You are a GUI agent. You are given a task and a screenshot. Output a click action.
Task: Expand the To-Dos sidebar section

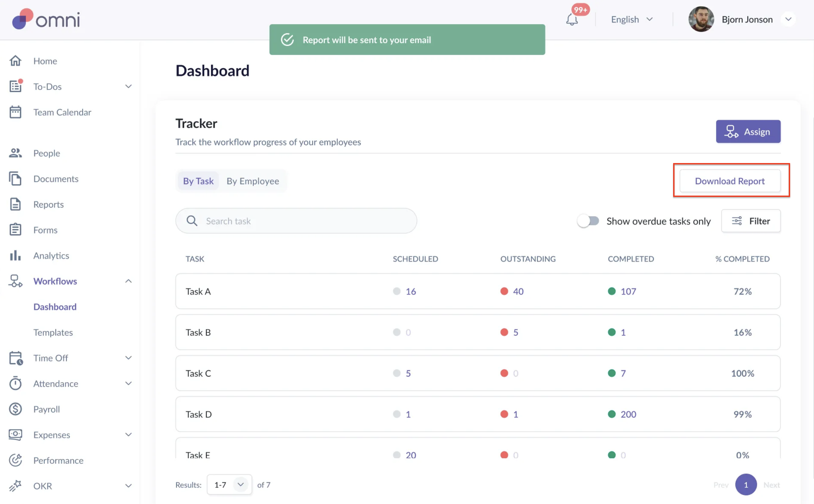coord(128,87)
